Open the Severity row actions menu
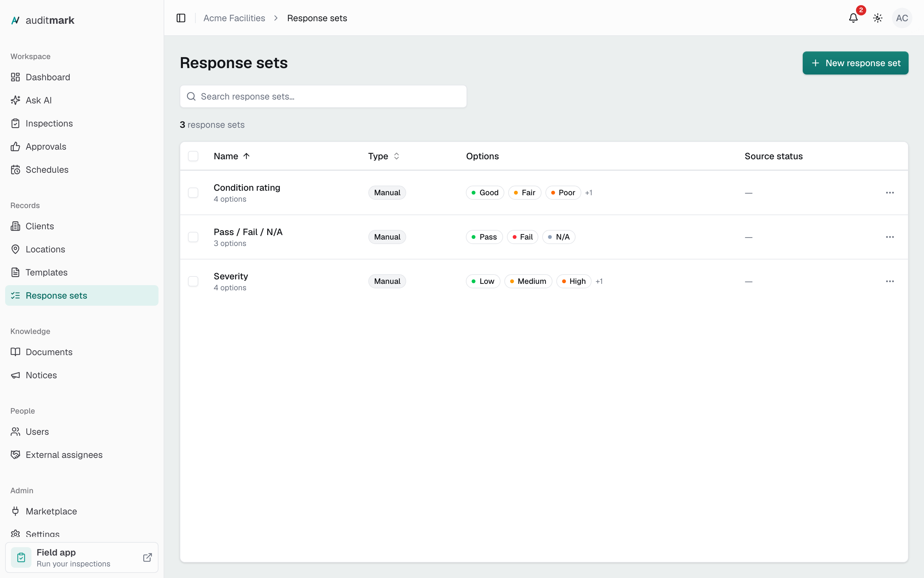Screen dimensions: 924x578 pyautogui.click(x=890, y=281)
